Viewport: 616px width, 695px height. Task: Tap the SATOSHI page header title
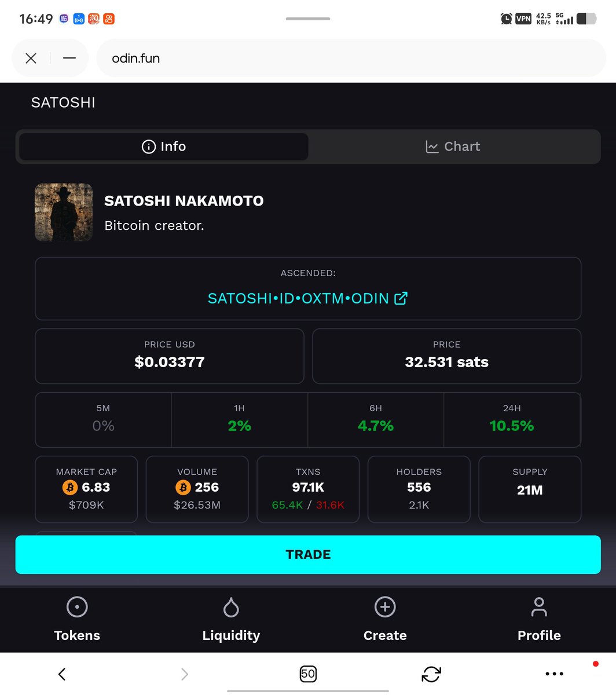63,103
